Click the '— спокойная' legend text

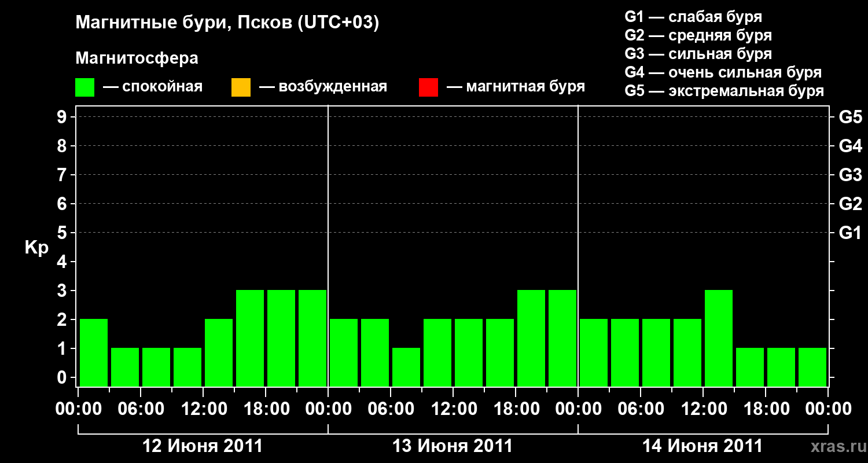153,87
